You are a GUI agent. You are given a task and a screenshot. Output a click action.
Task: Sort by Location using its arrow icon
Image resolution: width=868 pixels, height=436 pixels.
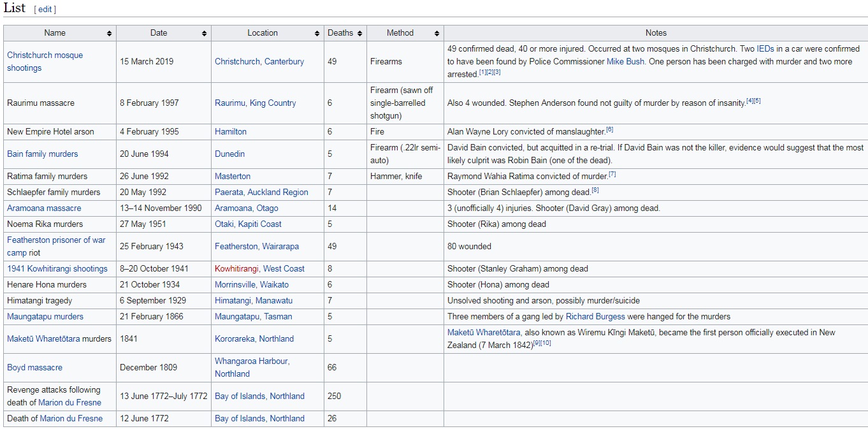point(317,33)
